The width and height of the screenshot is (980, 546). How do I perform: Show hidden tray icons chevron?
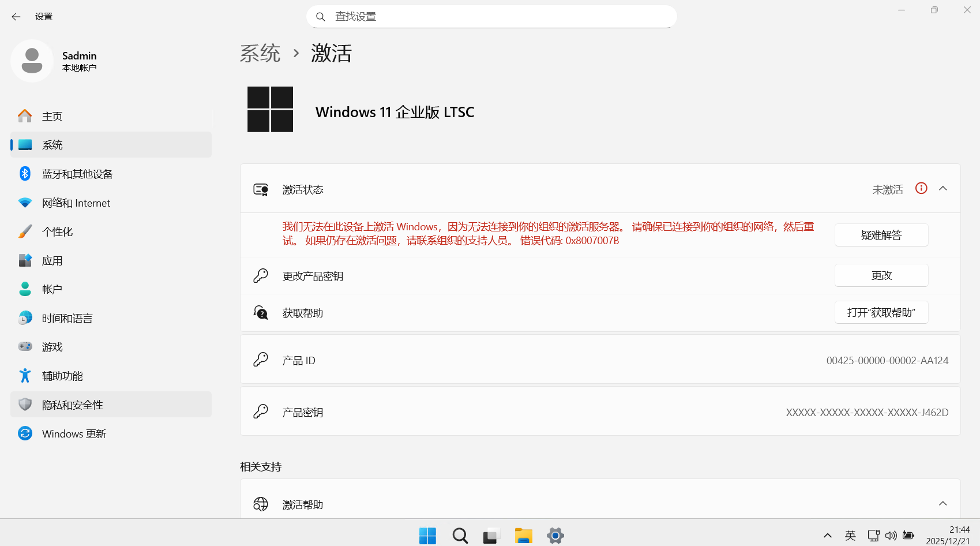pos(827,536)
